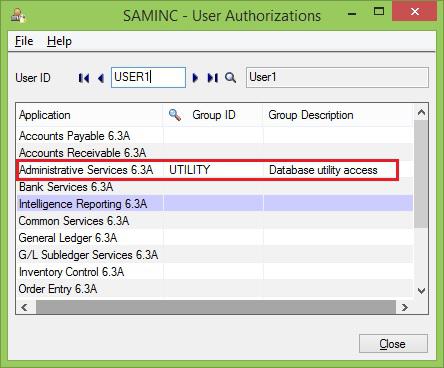Minimize the User Authorizations window

pyautogui.click(x=352, y=14)
